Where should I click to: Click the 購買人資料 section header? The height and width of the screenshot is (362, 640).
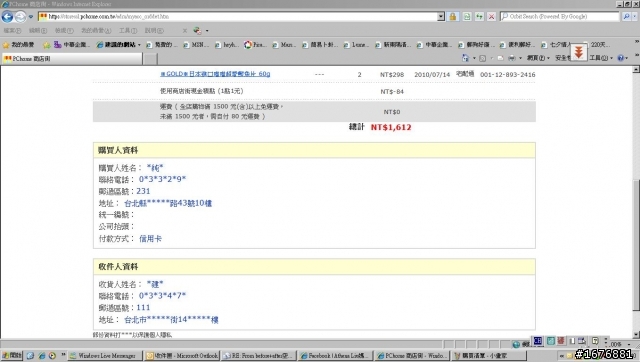pyautogui.click(x=314, y=151)
